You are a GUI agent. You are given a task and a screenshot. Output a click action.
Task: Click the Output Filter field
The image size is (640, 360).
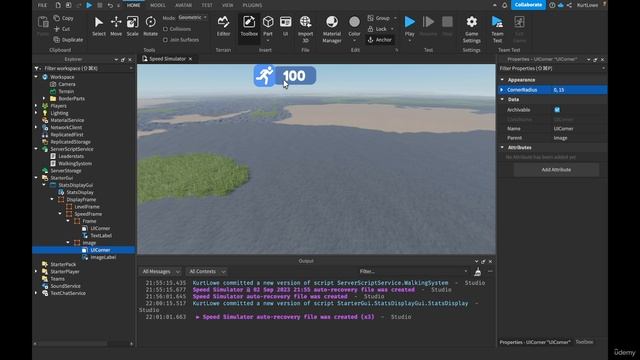413,271
